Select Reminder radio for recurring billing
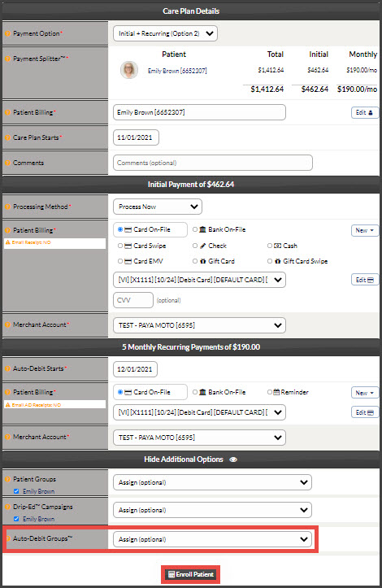Image resolution: width=382 pixels, height=588 pixels. coord(270,392)
